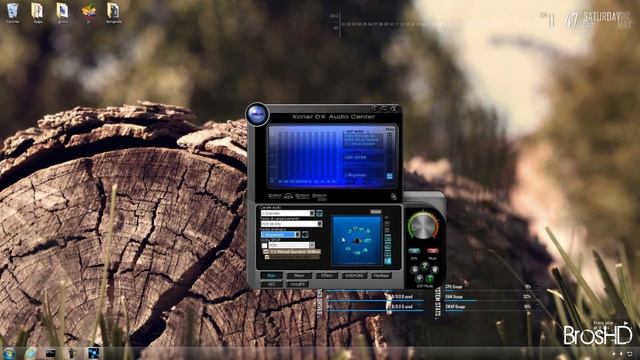Switch to the Main tab
Screen dimensions: 640x360
[x=271, y=276]
